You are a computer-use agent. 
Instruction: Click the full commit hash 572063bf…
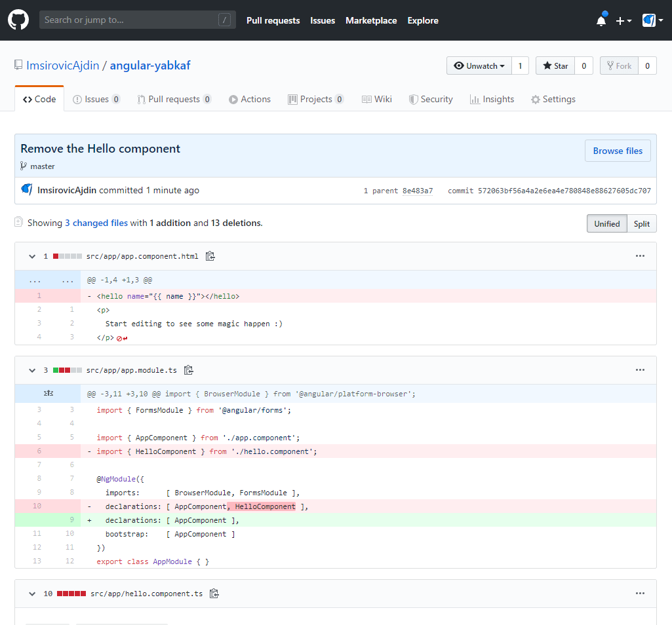coord(564,191)
